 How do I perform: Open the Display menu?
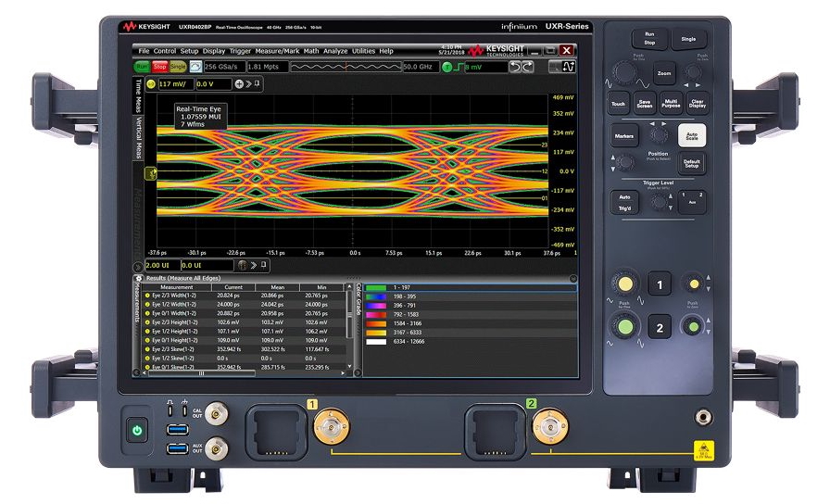pos(214,51)
